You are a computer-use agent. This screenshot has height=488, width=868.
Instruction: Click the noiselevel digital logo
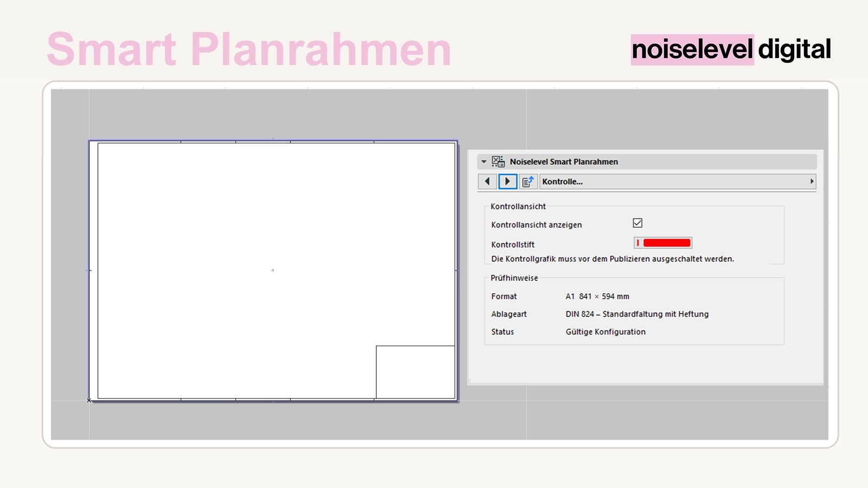[731, 49]
